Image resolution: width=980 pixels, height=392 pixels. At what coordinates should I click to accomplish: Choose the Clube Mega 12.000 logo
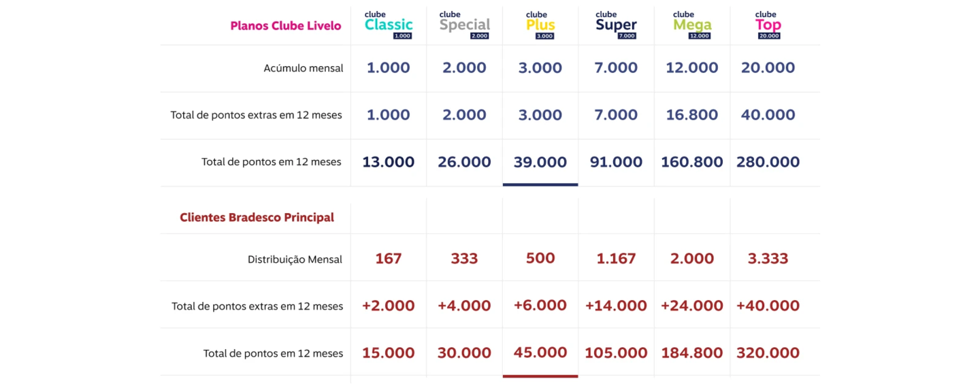(692, 25)
